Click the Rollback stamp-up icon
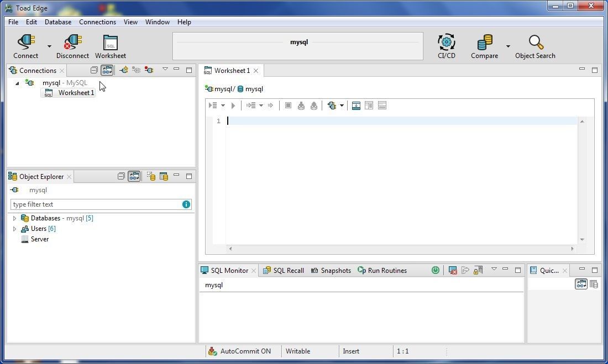The image size is (608, 364). (x=314, y=105)
